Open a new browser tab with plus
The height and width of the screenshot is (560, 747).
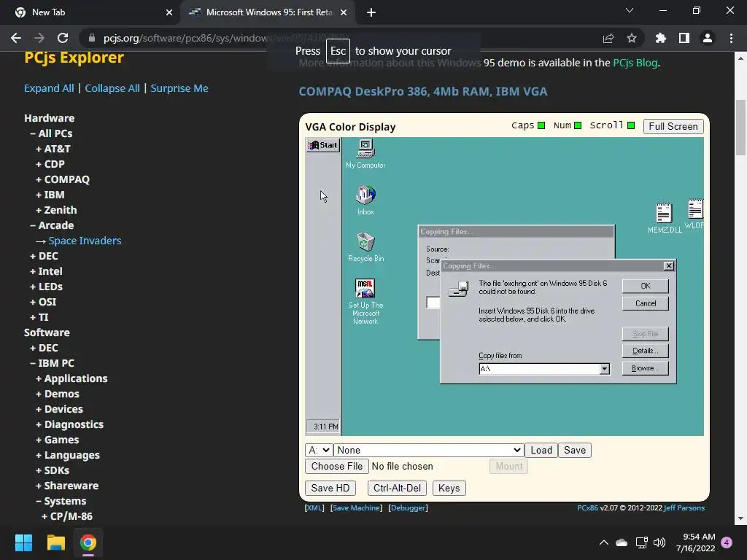(371, 13)
